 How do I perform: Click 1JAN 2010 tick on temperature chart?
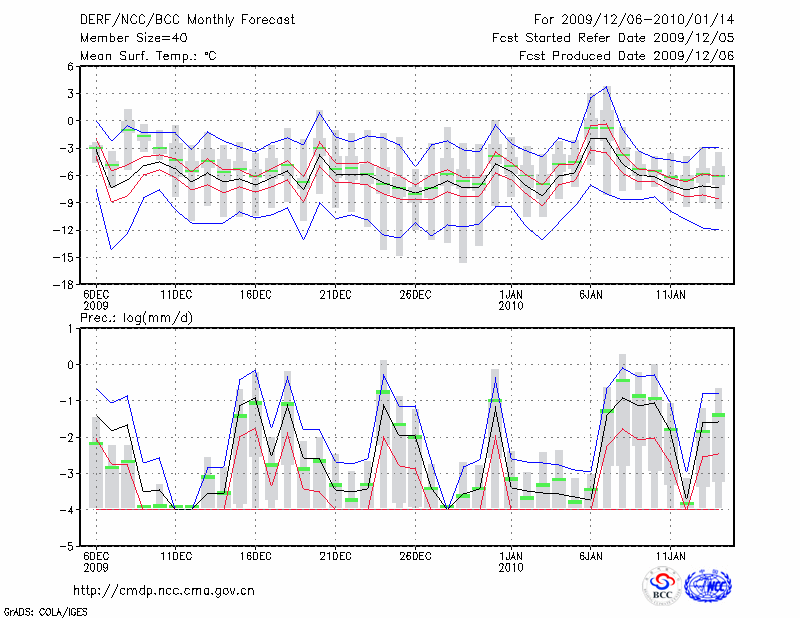coord(510,300)
